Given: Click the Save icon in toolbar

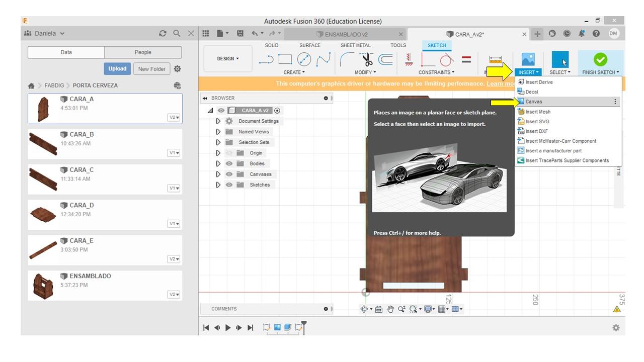Looking at the screenshot, I should (240, 34).
